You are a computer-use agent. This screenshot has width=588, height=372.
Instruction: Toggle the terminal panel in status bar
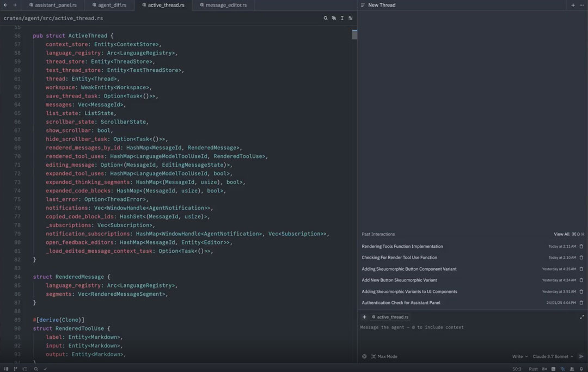(553, 369)
